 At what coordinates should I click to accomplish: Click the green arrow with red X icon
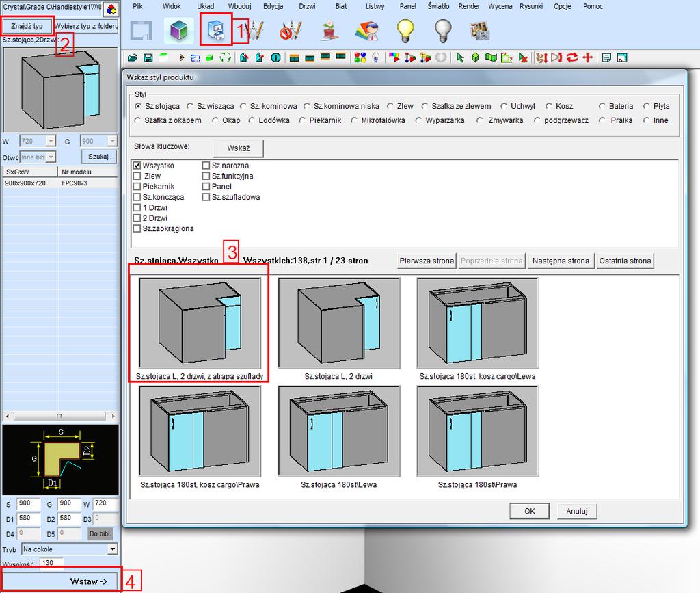tap(523, 57)
